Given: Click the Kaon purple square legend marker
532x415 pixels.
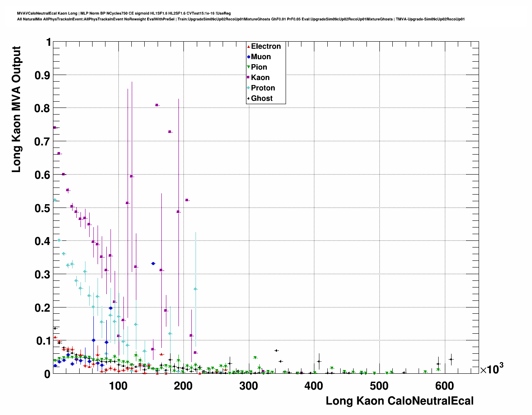Looking at the screenshot, I should tap(248, 78).
